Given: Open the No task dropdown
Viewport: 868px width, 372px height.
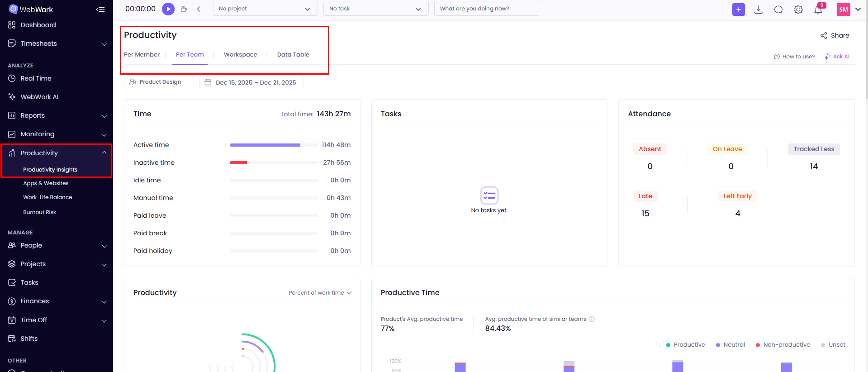Looking at the screenshot, I should [375, 9].
